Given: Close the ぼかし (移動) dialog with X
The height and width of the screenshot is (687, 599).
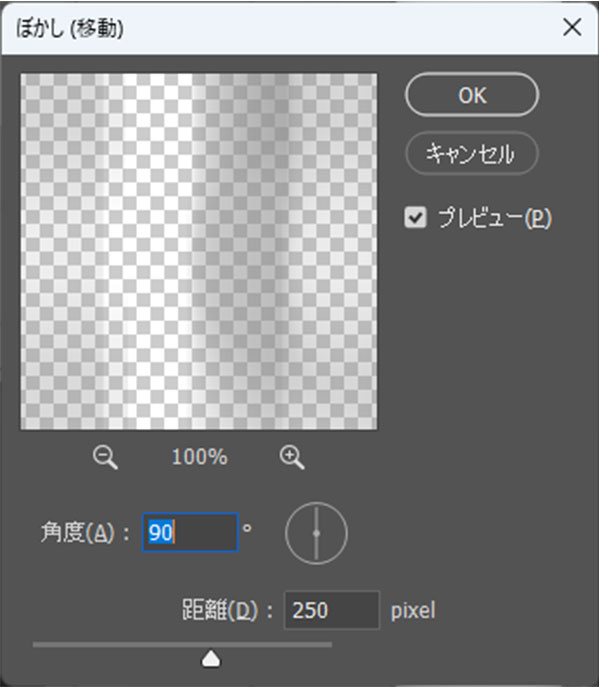Looking at the screenshot, I should (x=572, y=28).
